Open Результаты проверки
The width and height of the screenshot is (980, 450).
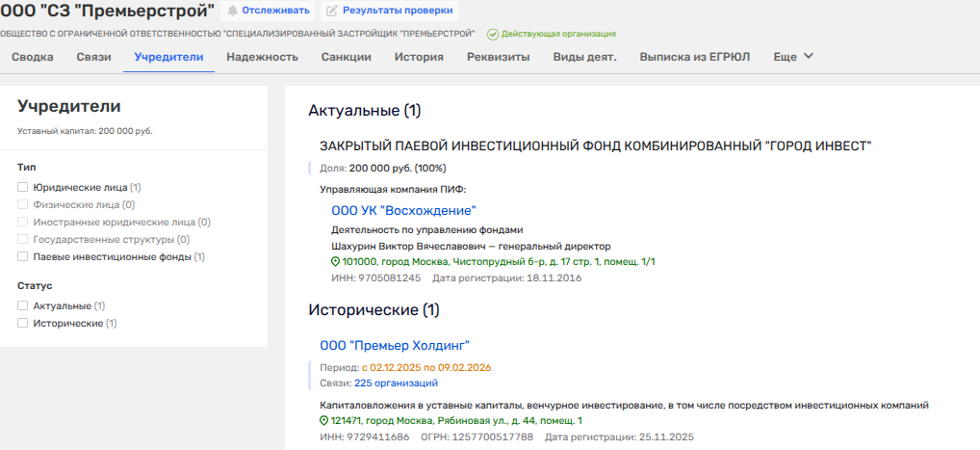[x=389, y=11]
